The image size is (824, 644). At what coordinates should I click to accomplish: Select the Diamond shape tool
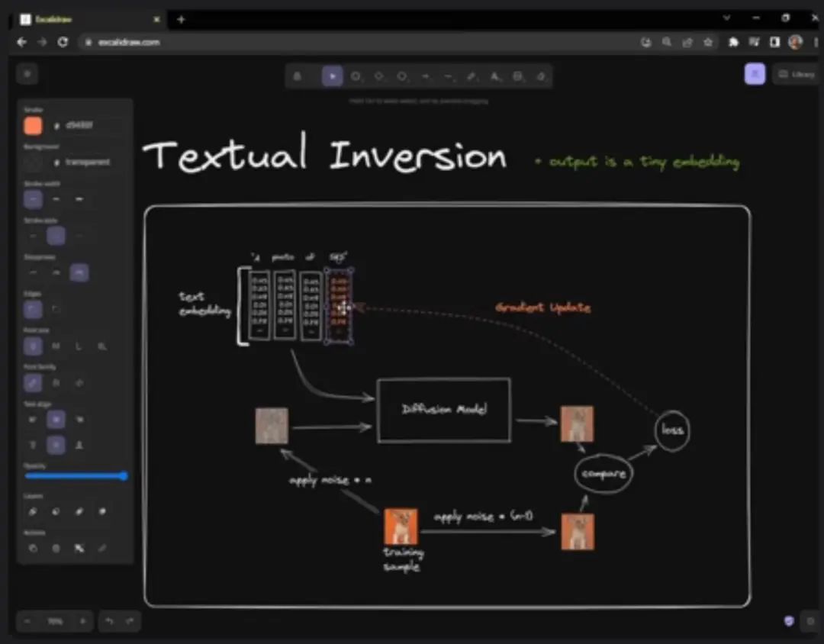pyautogui.click(x=379, y=76)
